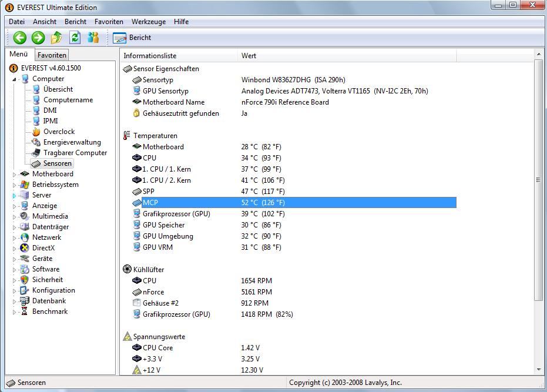The height and width of the screenshot is (392, 547).
Task: Refresh the sensor readings
Action: [x=75, y=38]
